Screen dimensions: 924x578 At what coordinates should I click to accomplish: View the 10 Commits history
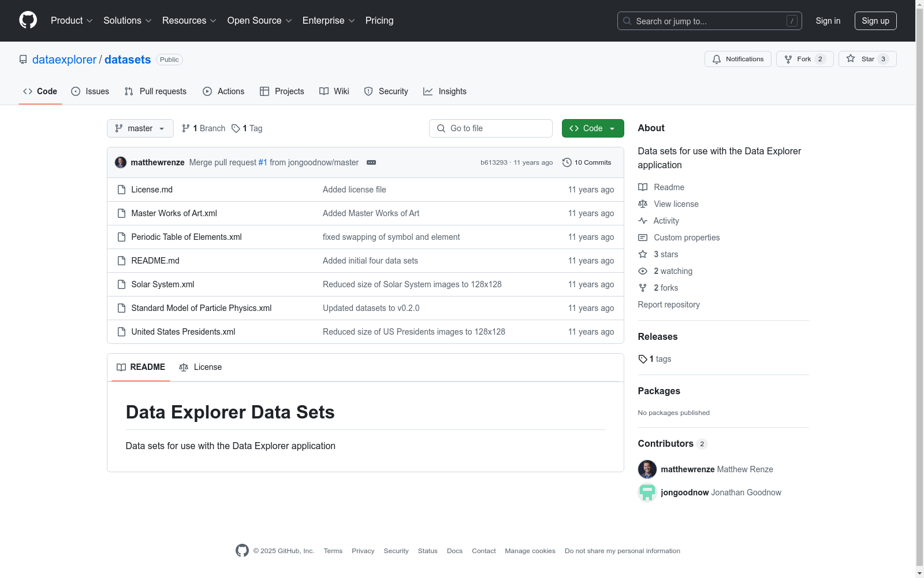(x=587, y=162)
